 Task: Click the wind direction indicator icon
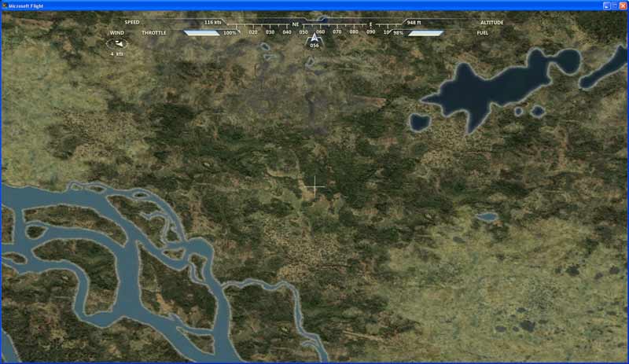click(x=116, y=43)
